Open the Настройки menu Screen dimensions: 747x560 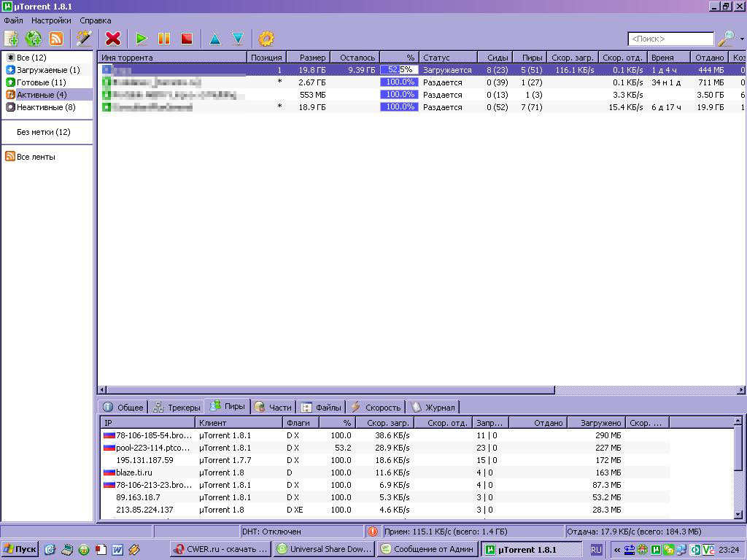51,20
